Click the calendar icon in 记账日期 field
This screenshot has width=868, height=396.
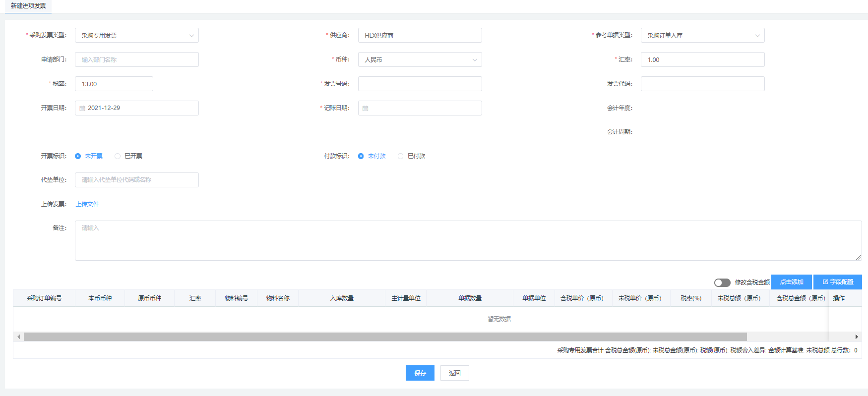coord(366,108)
